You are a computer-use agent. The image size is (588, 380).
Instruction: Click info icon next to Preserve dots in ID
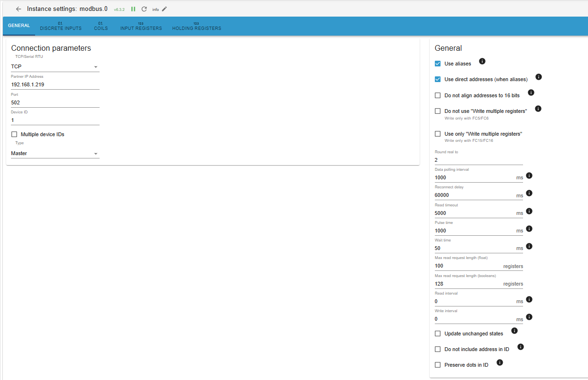click(499, 362)
